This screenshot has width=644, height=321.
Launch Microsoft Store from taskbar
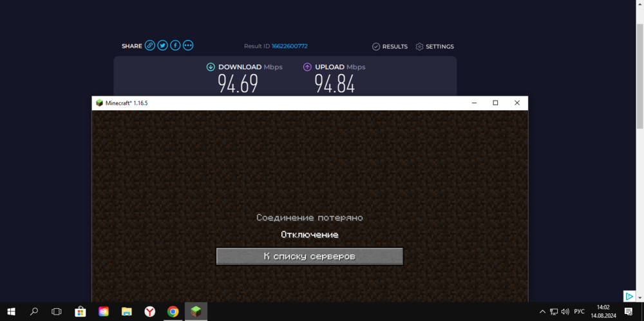pos(80,311)
